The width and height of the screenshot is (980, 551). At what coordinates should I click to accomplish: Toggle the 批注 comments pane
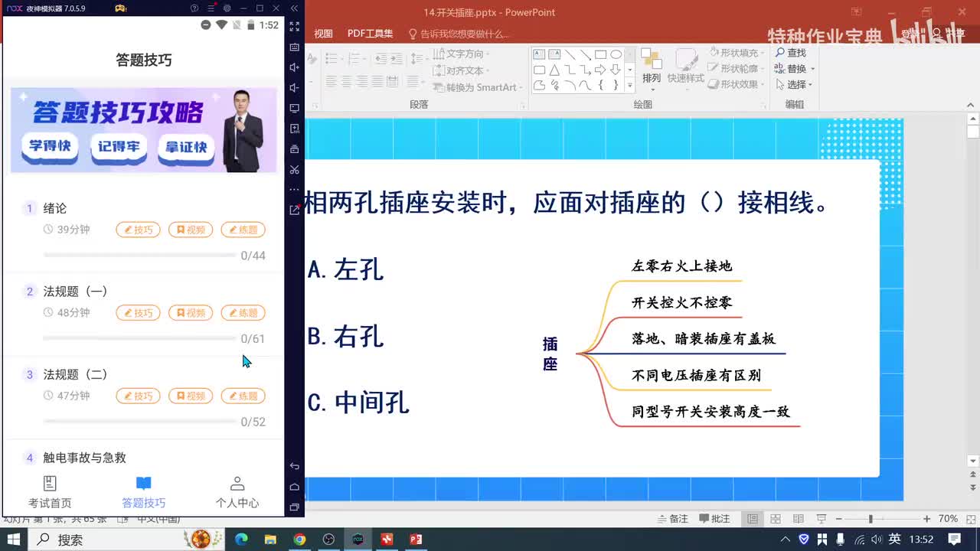[x=714, y=519]
